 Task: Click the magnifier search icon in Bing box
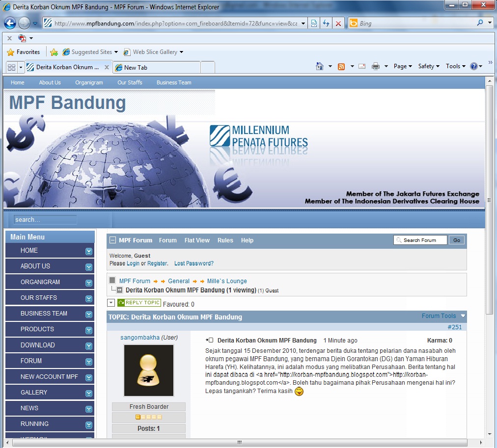pos(480,23)
